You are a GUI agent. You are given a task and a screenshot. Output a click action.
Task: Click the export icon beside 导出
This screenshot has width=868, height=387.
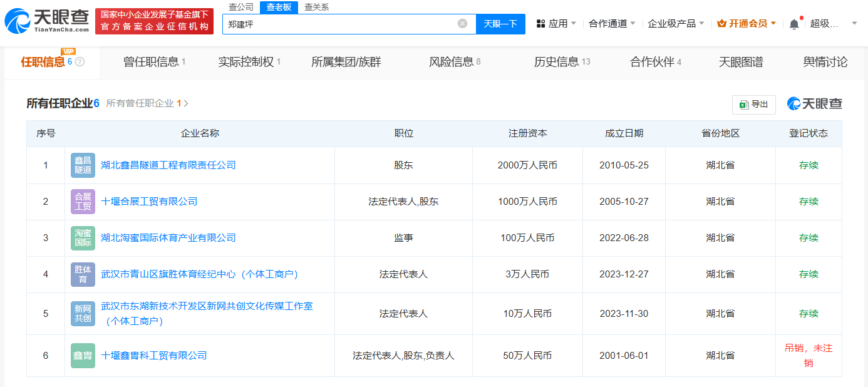tap(744, 105)
